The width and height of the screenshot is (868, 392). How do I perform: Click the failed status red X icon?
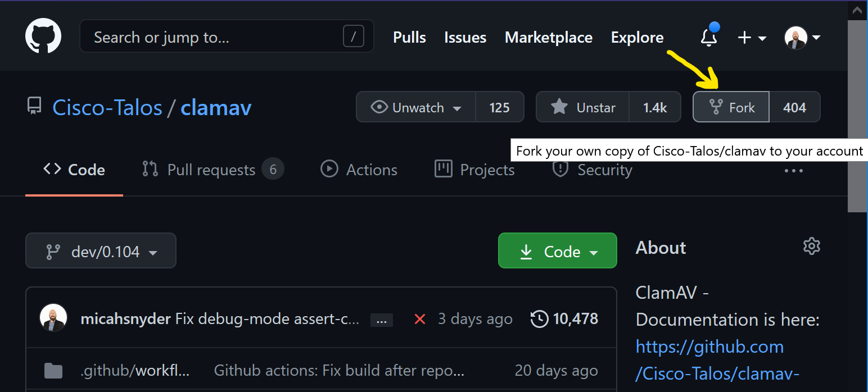(419, 319)
